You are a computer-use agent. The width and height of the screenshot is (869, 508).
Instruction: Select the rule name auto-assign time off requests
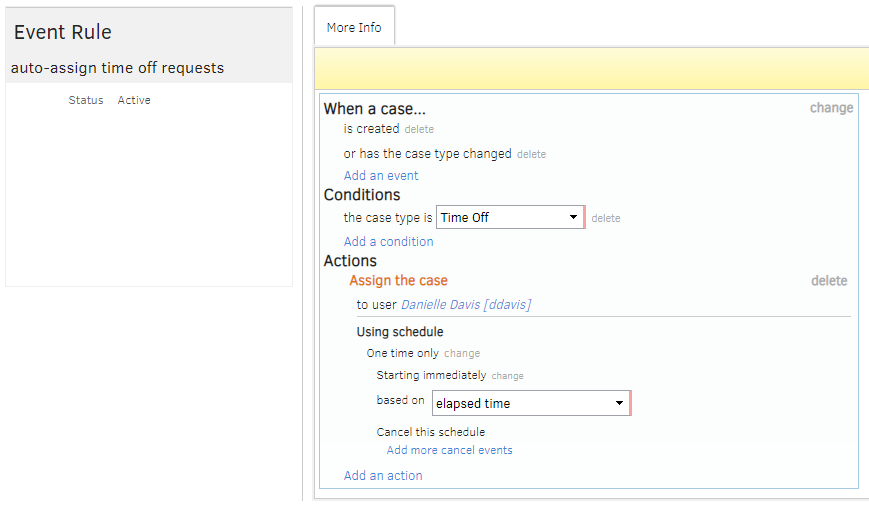[x=117, y=68]
